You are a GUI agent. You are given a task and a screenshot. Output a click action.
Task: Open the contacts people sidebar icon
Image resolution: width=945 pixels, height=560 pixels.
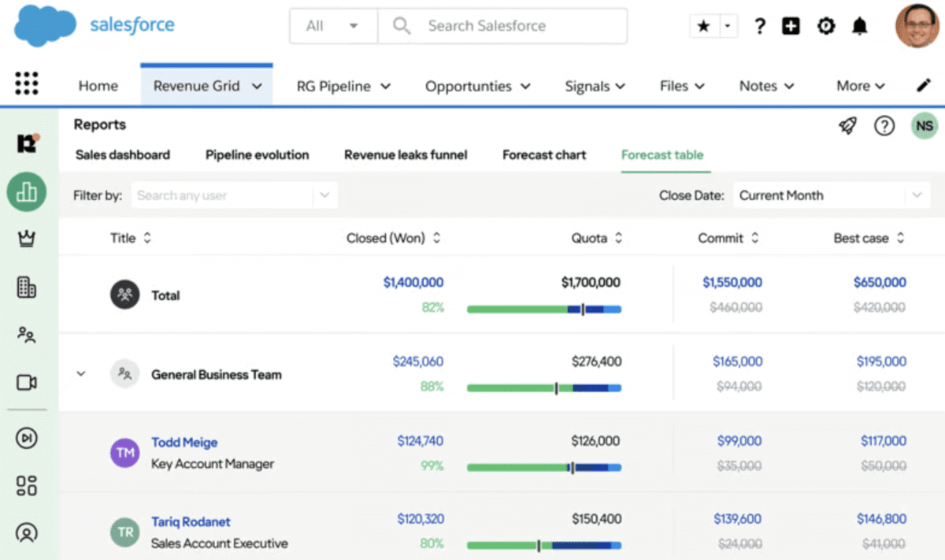click(x=27, y=335)
